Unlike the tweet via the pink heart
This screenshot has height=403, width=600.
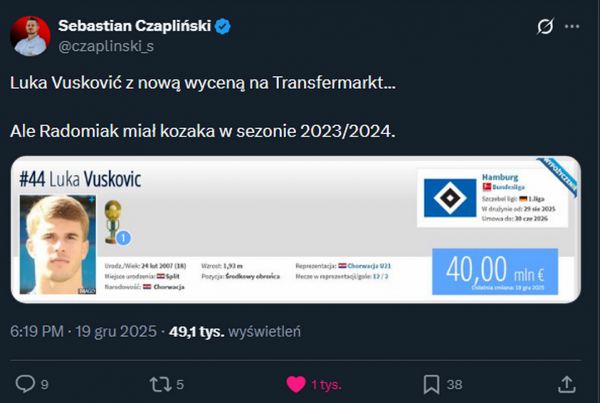[297, 382]
